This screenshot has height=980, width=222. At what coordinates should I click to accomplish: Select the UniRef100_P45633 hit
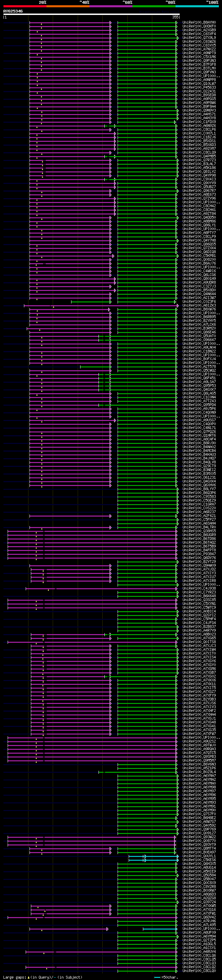pos(199,88)
